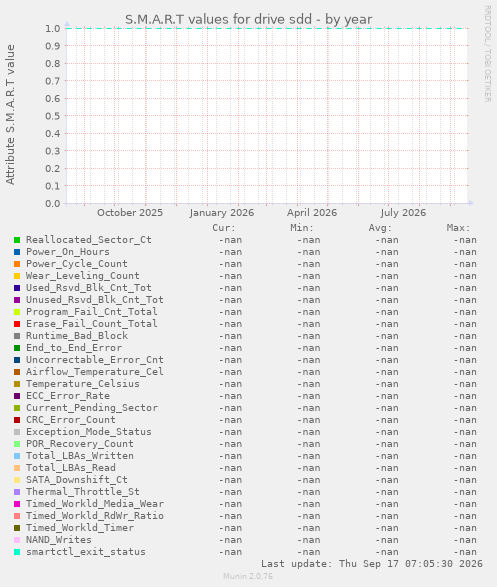Click the graph title for drive sdd

248,19
